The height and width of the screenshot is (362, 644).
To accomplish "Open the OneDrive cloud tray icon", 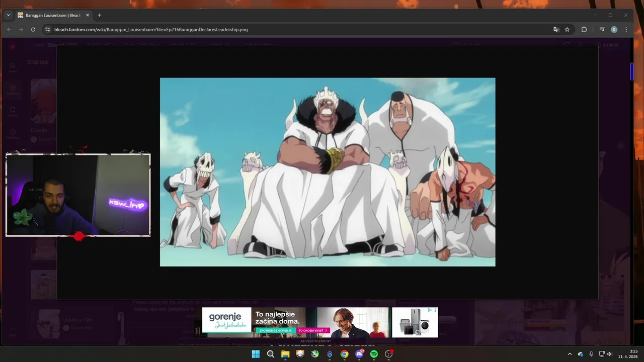I will click(x=581, y=354).
